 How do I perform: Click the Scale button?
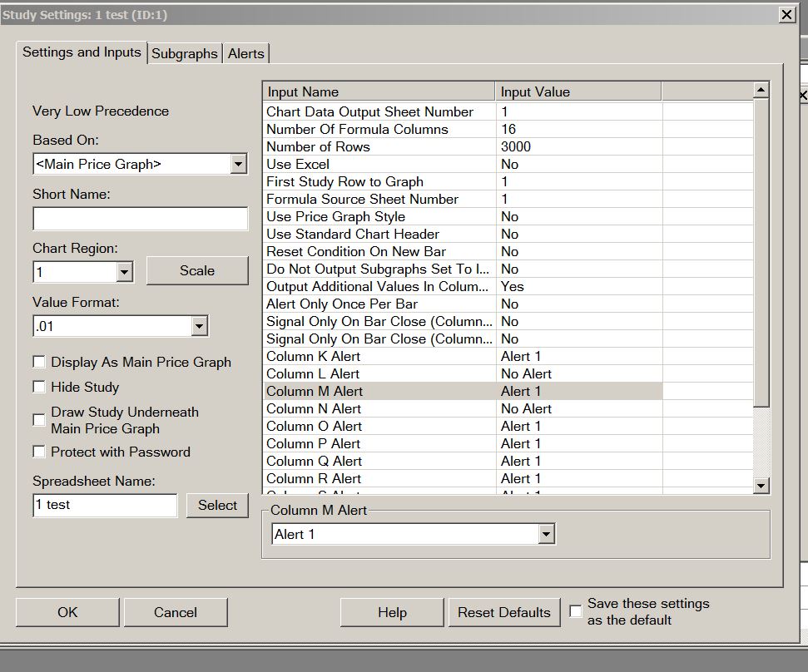tap(197, 270)
